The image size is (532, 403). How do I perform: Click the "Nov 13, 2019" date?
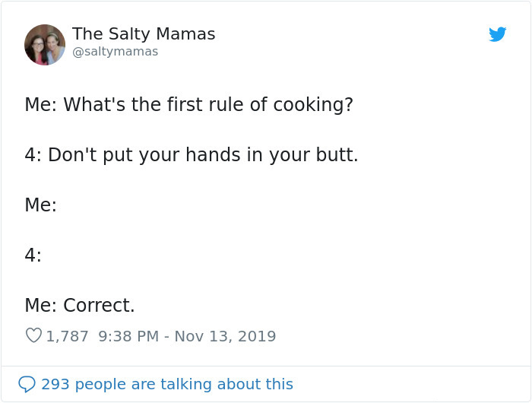225,335
